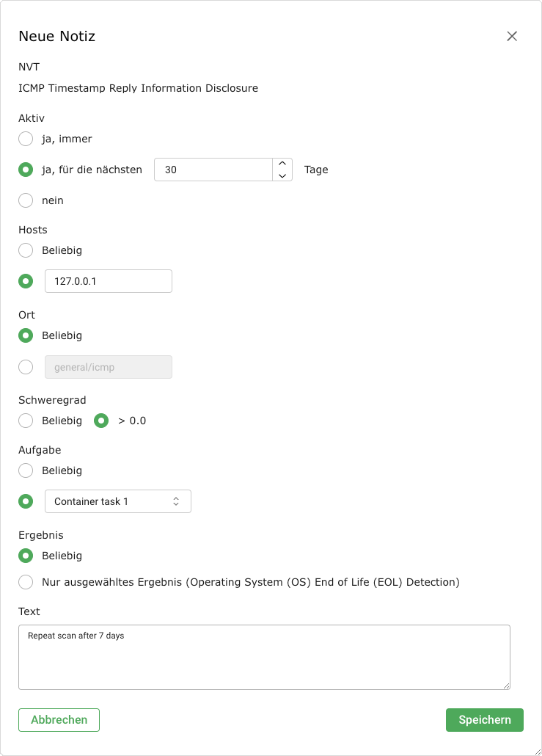Select the radio button beside 127.0.0.1
This screenshot has width=542, height=756.
(26, 281)
